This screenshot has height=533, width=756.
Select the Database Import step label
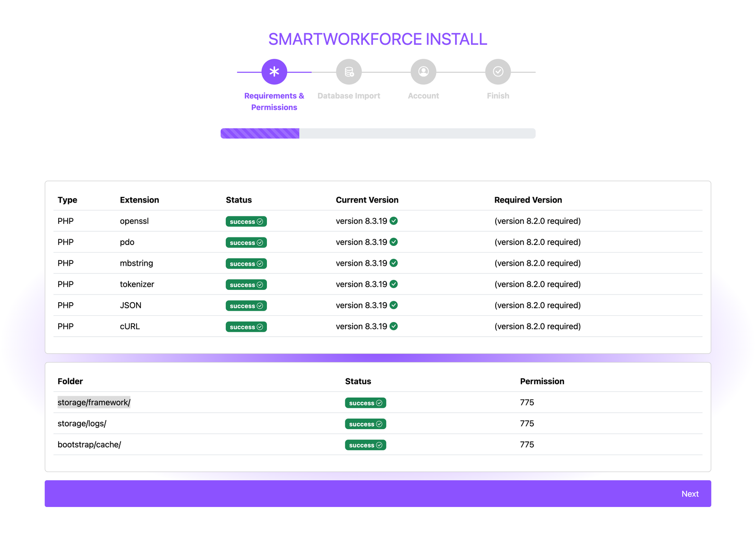click(x=349, y=96)
